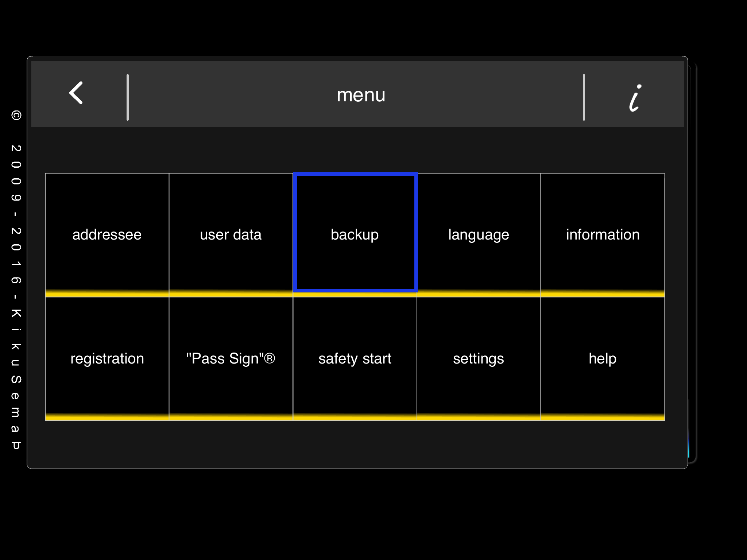Click the yellow bar under help tile
This screenshot has height=560, width=747.
[603, 417]
